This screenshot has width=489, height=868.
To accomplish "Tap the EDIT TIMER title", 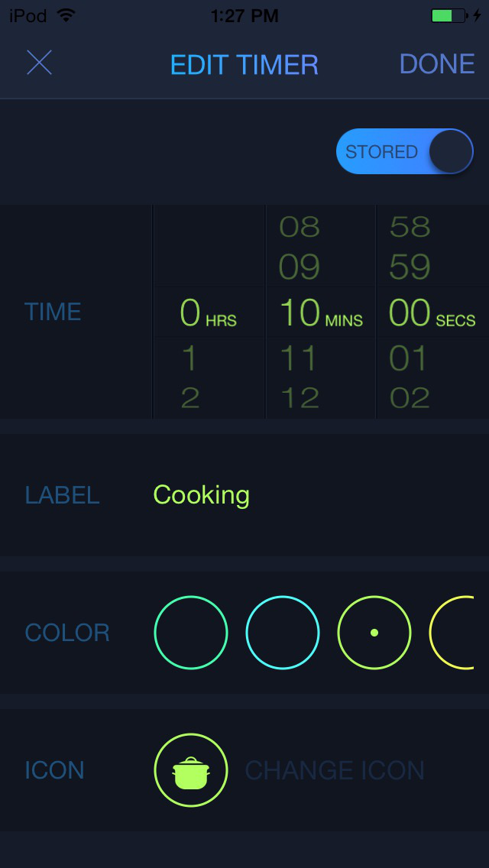I will [x=244, y=64].
